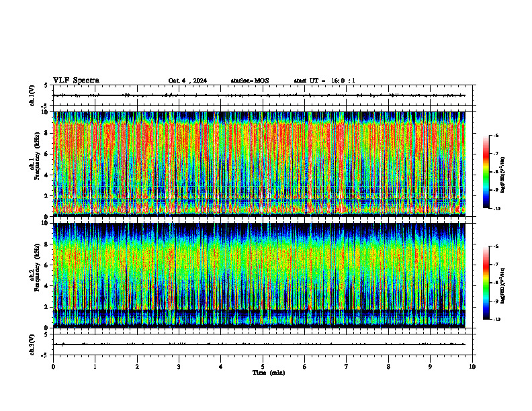
Task: Click time axis tick label "6"
Action: pos(305,367)
